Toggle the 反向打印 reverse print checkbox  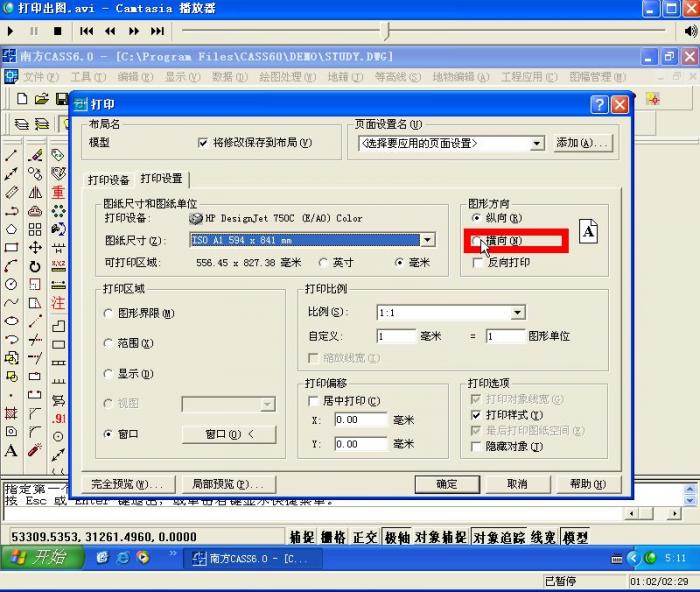(477, 262)
